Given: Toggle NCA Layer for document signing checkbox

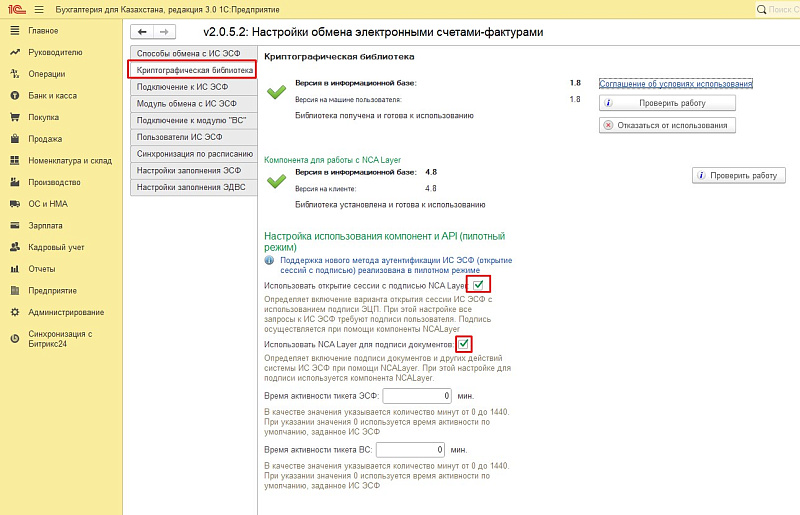Looking at the screenshot, I should (x=464, y=345).
